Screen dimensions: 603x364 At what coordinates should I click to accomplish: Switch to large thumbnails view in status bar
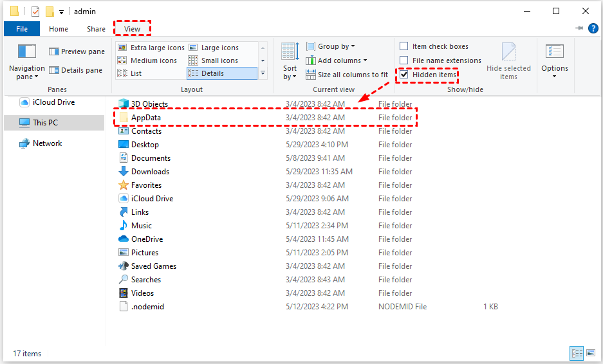(x=589, y=353)
